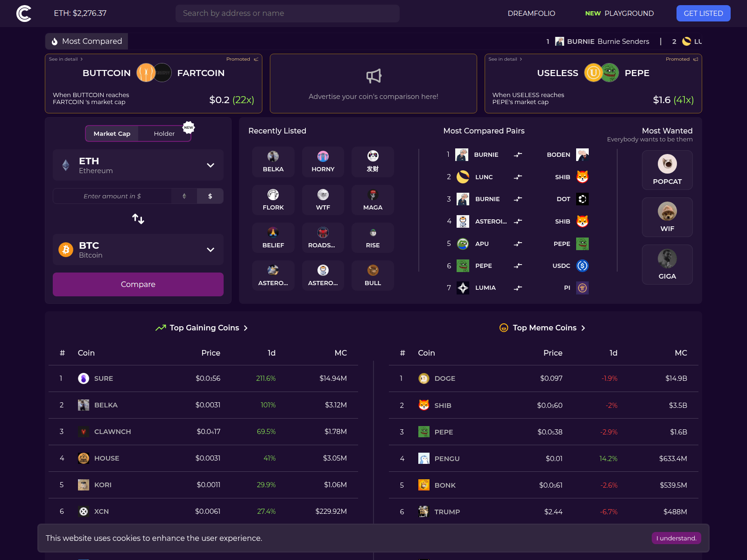Click the DOT icon in pair 3
The height and width of the screenshot is (560, 747).
[582, 199]
